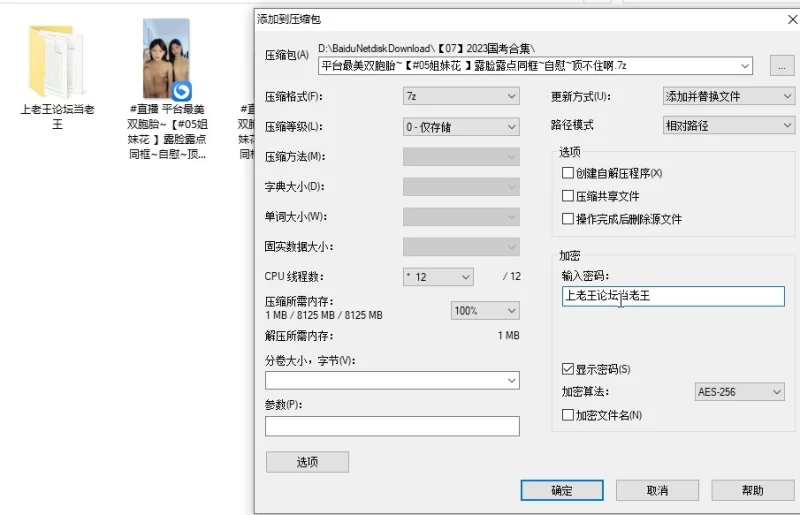Image resolution: width=800 pixels, height=515 pixels.
Task: Uncheck the 显示密码 checkbox
Action: coord(568,369)
